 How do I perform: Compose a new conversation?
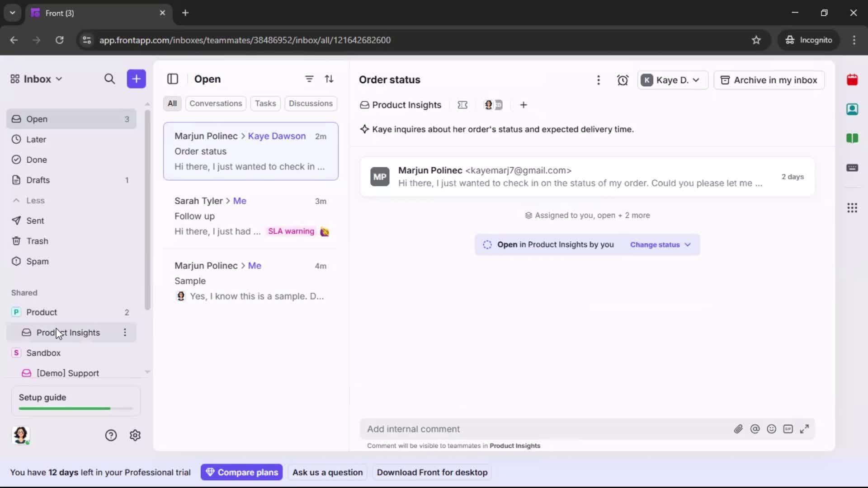pyautogui.click(x=136, y=79)
